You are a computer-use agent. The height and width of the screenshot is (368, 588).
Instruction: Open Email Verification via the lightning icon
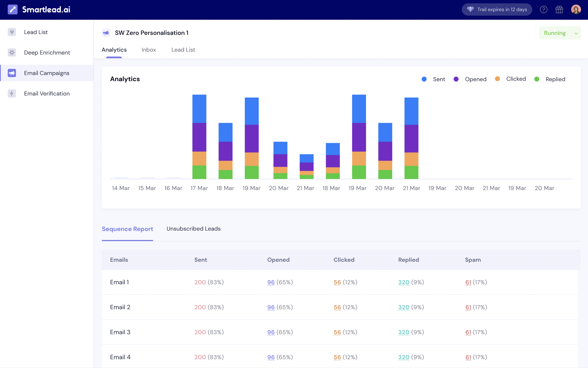coord(12,93)
